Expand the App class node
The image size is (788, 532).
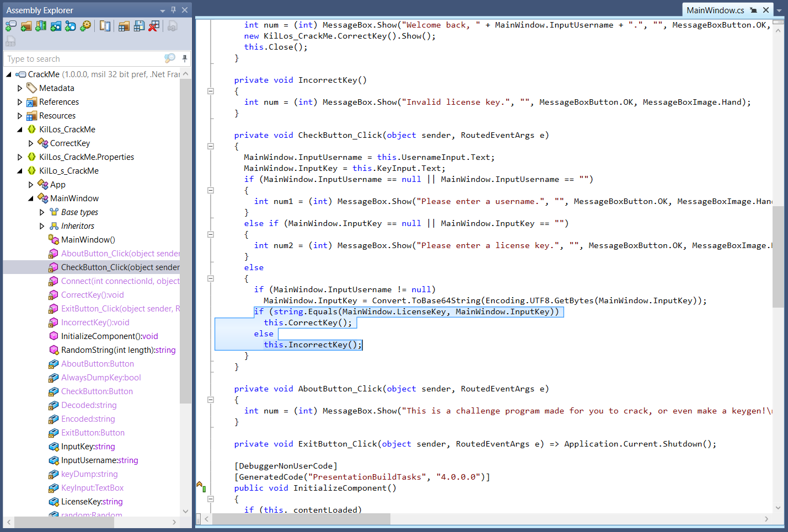click(31, 185)
